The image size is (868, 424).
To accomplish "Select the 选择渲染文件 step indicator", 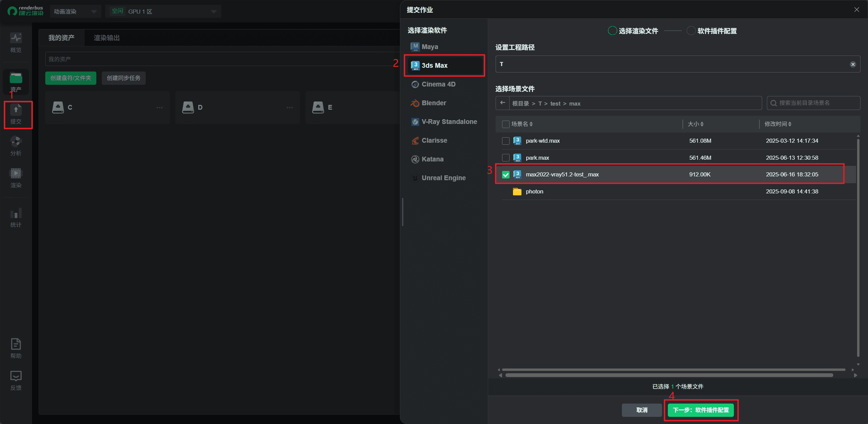I will coord(633,31).
